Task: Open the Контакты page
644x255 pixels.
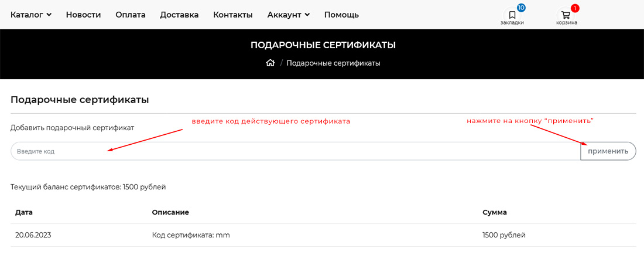Action: pos(233,15)
